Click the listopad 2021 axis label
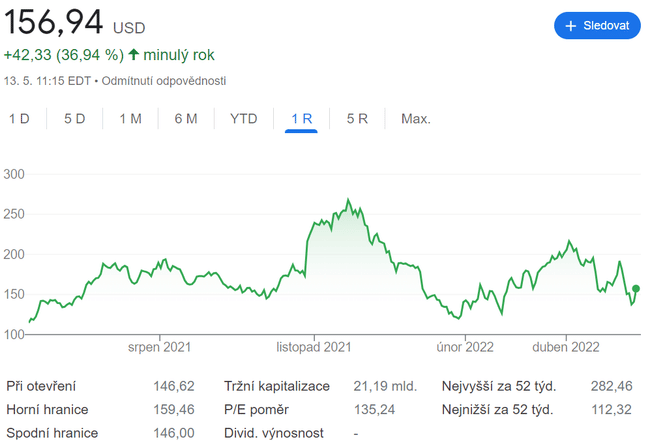Screen dimensions: 650x441 314,348
